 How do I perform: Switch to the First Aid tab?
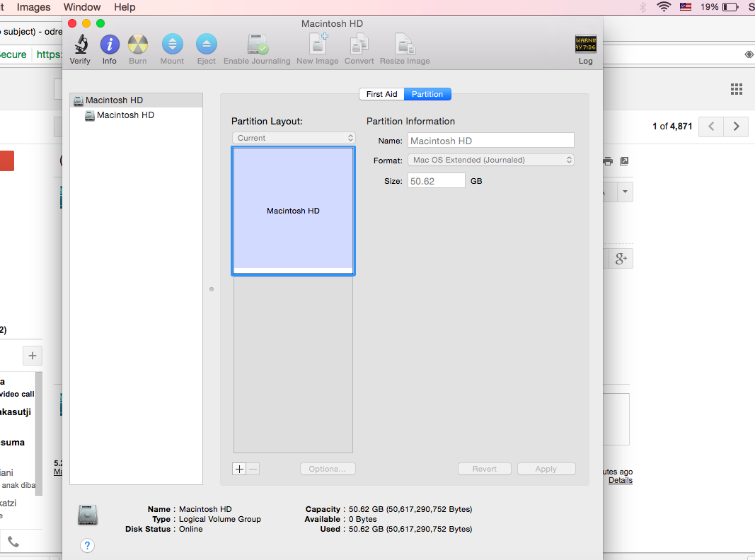point(382,94)
